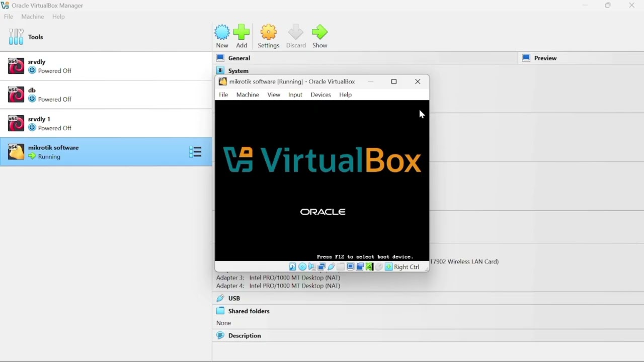The height and width of the screenshot is (362, 644).
Task: Open the manager's Help menu
Action: tap(58, 17)
